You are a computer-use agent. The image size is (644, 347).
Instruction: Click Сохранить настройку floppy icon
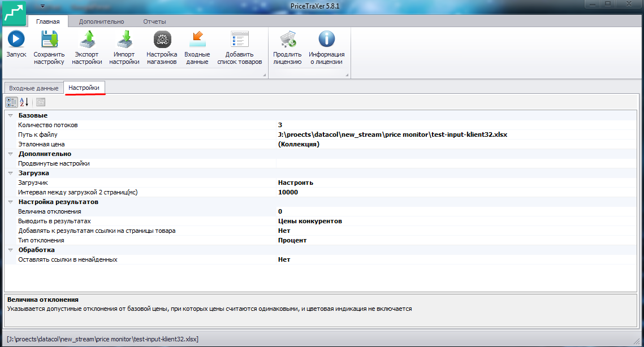click(49, 40)
